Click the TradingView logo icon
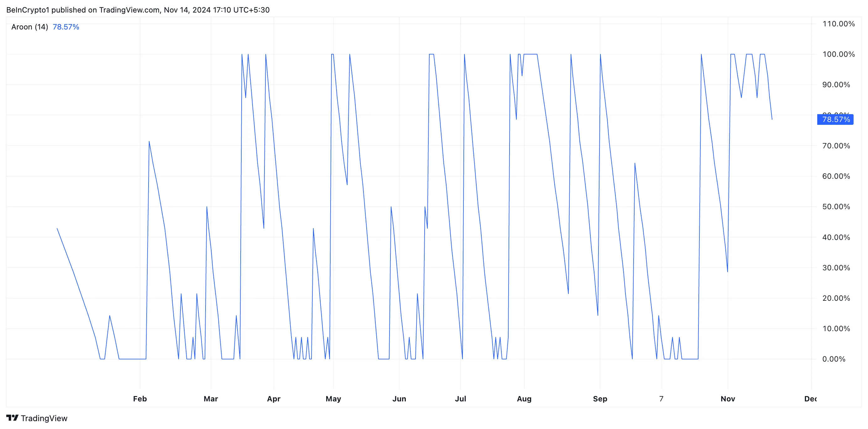Screen dimensions: 868x429 point(12,418)
